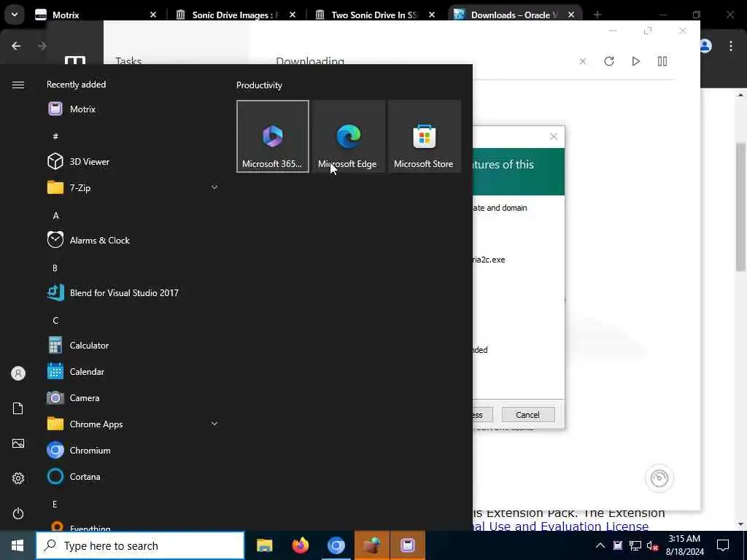Click the browser page vertical scrollbar

pos(741,206)
